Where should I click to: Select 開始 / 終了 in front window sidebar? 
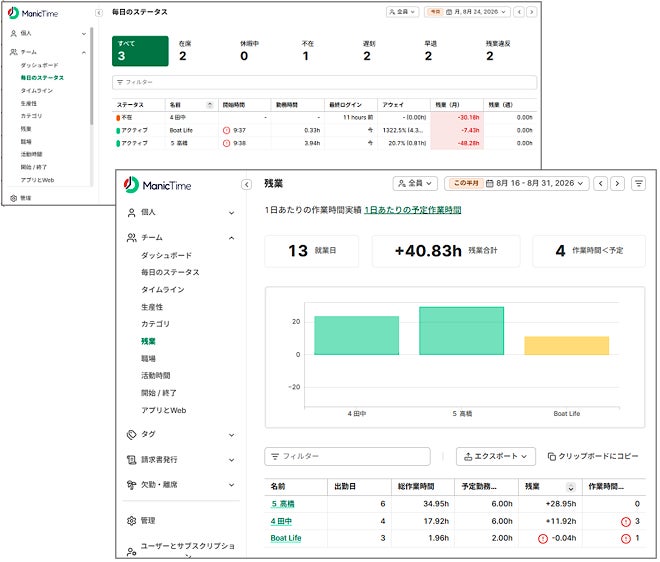coord(159,393)
